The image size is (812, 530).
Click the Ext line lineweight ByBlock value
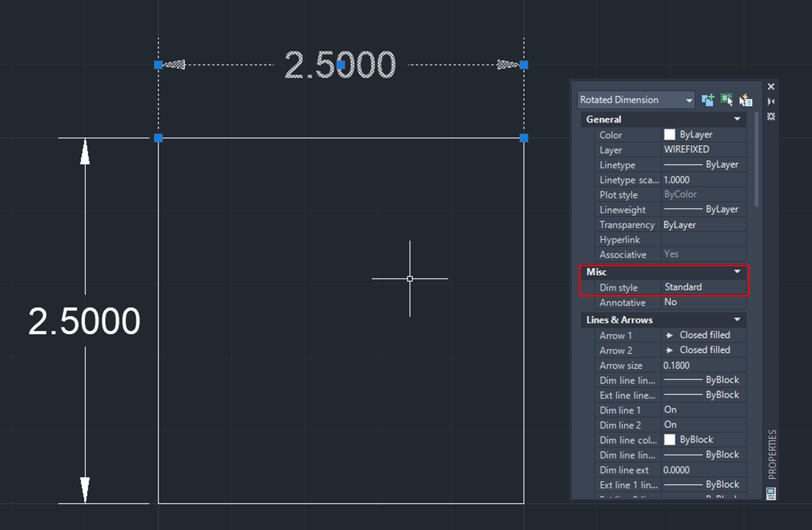704,395
